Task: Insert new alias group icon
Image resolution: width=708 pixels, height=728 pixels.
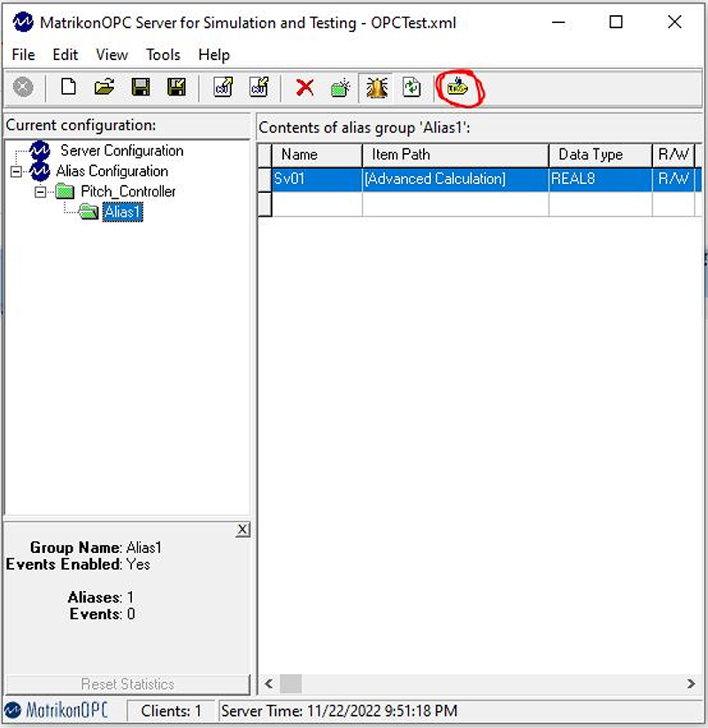Action: point(341,87)
